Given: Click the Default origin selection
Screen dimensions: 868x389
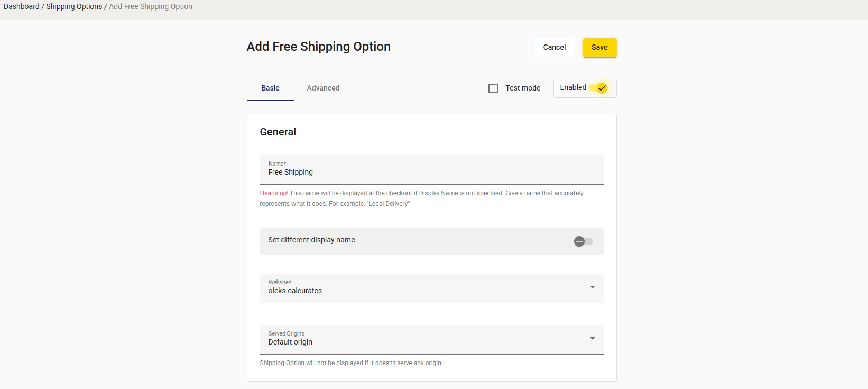Looking at the screenshot, I should tap(290, 342).
